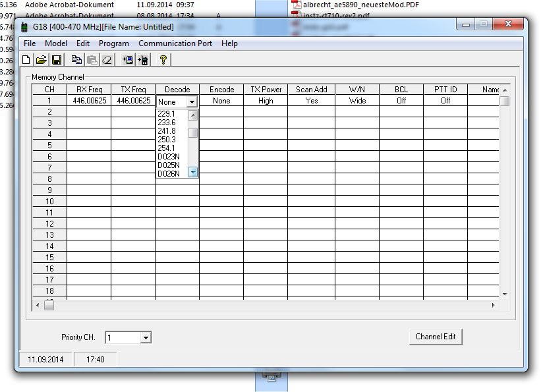Click the Copy toolbar icon
The width and height of the screenshot is (541, 392).
pyautogui.click(x=76, y=60)
